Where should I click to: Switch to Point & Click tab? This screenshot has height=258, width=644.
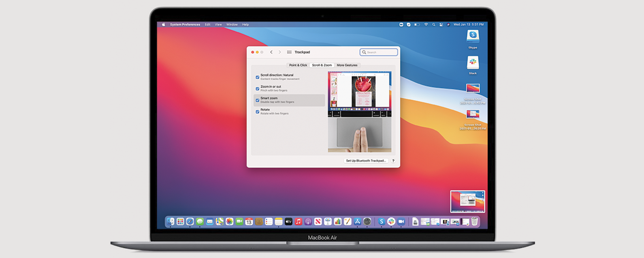298,65
